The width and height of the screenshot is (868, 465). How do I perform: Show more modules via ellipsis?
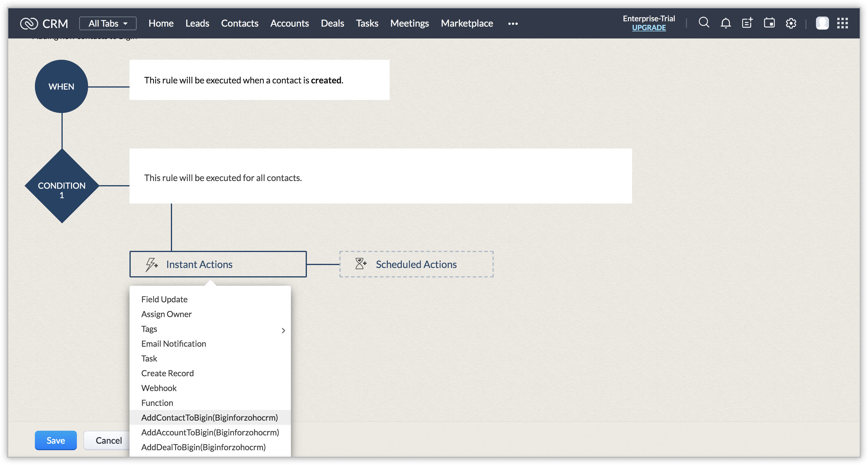point(513,24)
